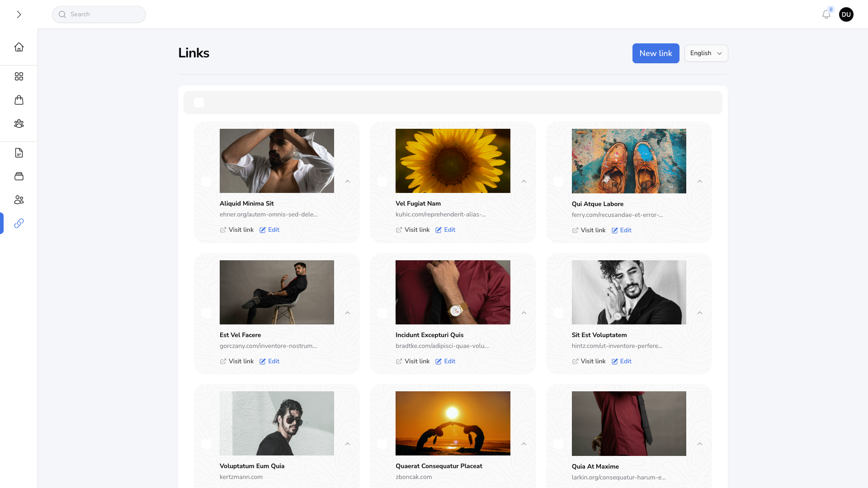The width and height of the screenshot is (868, 488).
Task: Collapse the Sit Est Voluptatem card chevron
Action: tap(700, 313)
